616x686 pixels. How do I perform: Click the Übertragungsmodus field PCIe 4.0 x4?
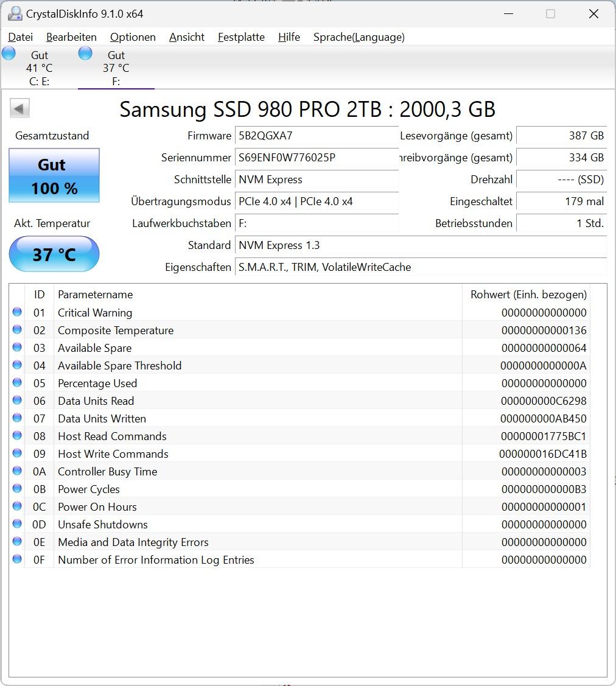317,201
